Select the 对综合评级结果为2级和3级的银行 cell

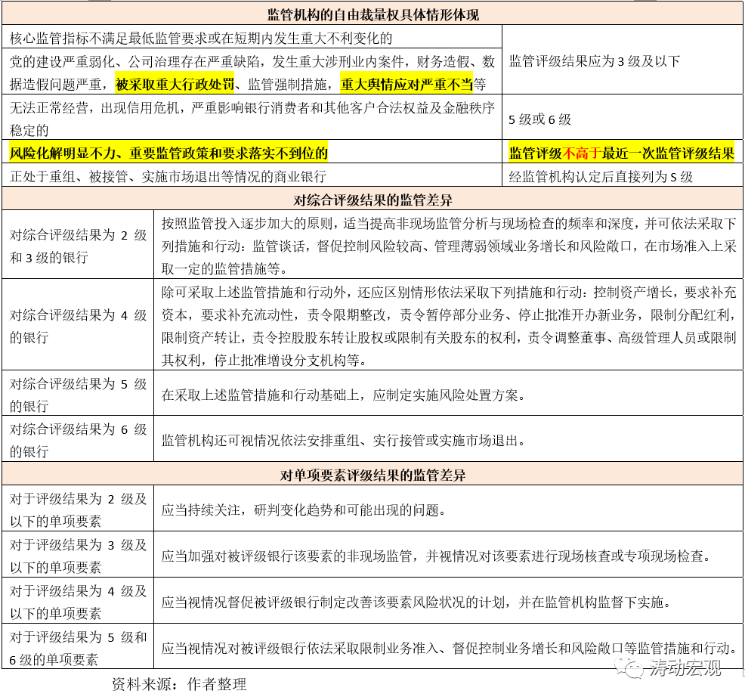tap(78, 246)
